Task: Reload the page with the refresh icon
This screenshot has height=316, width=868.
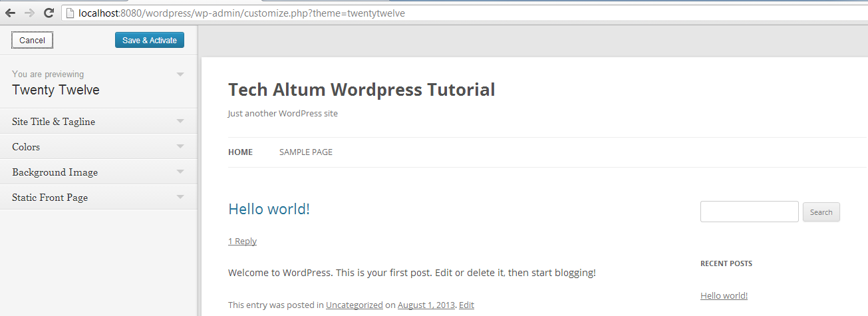Action: [49, 13]
